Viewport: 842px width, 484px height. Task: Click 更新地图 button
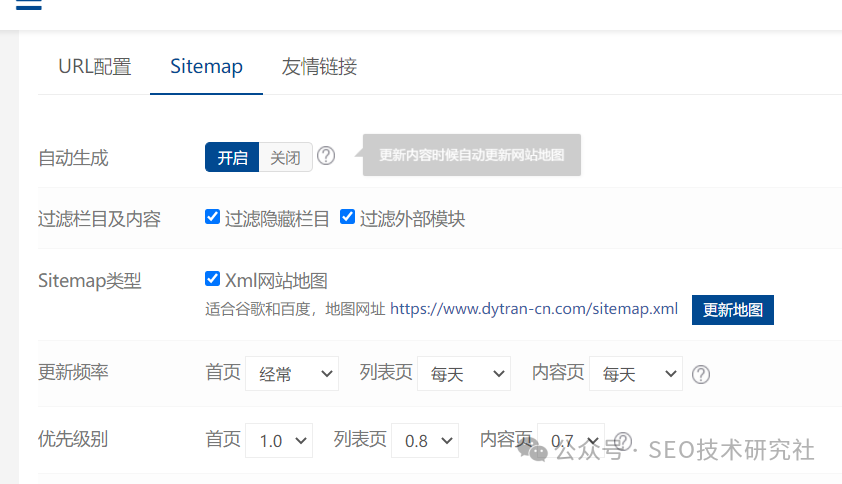732,310
